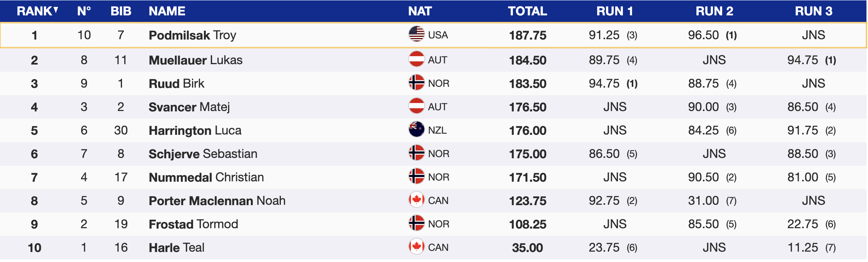Click the USA flag icon for Podmilsak
868x262 pixels.
pos(416,35)
